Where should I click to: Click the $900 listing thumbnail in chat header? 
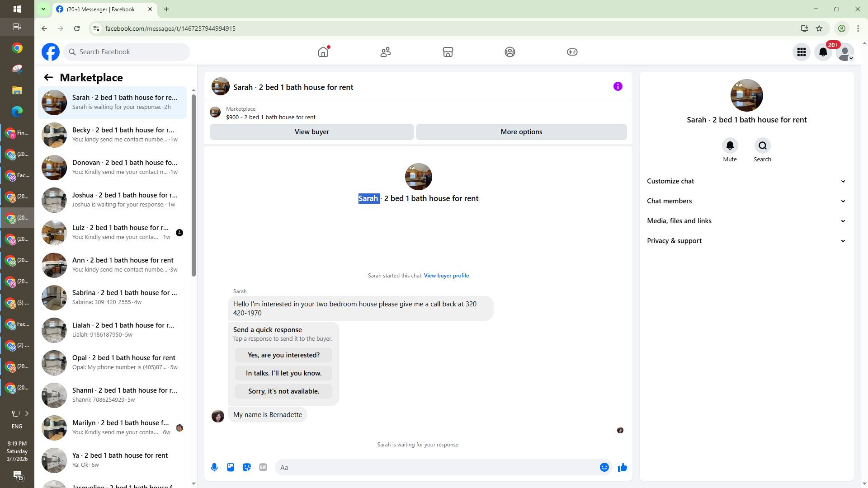(215, 112)
